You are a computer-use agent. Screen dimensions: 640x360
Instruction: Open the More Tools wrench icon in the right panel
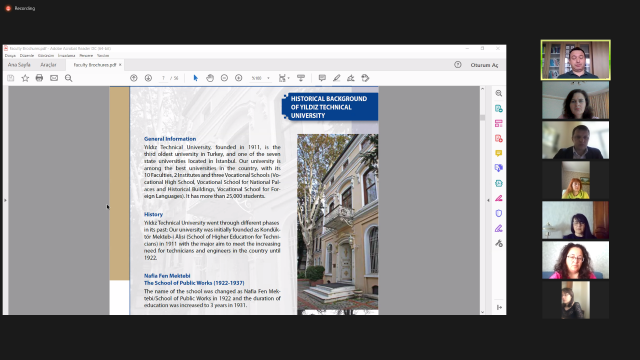pos(498,244)
